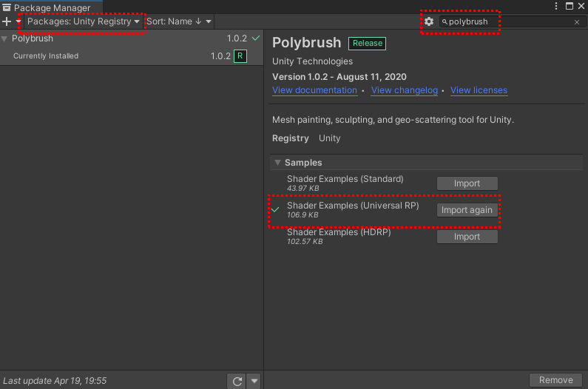Open the refresh options dropdown arrow
This screenshot has height=389, width=588.
click(x=254, y=381)
